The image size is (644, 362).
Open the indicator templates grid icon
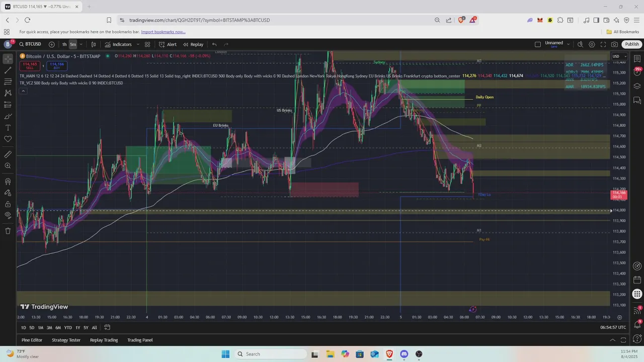(147, 44)
